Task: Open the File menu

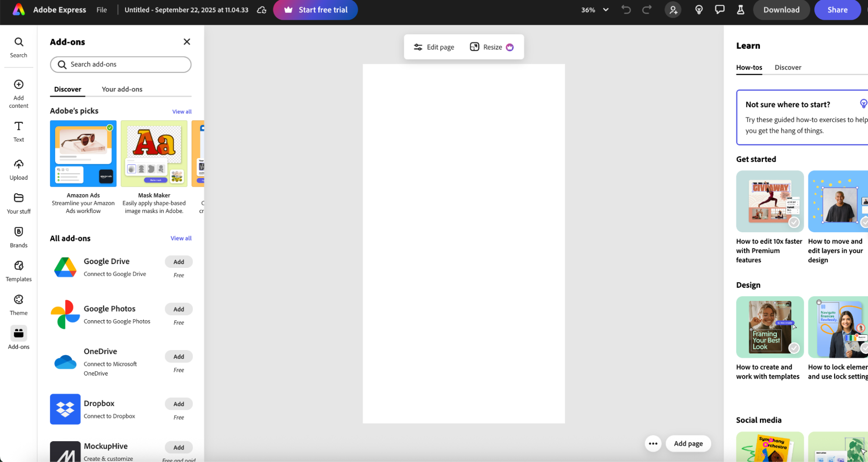Action: (x=102, y=10)
